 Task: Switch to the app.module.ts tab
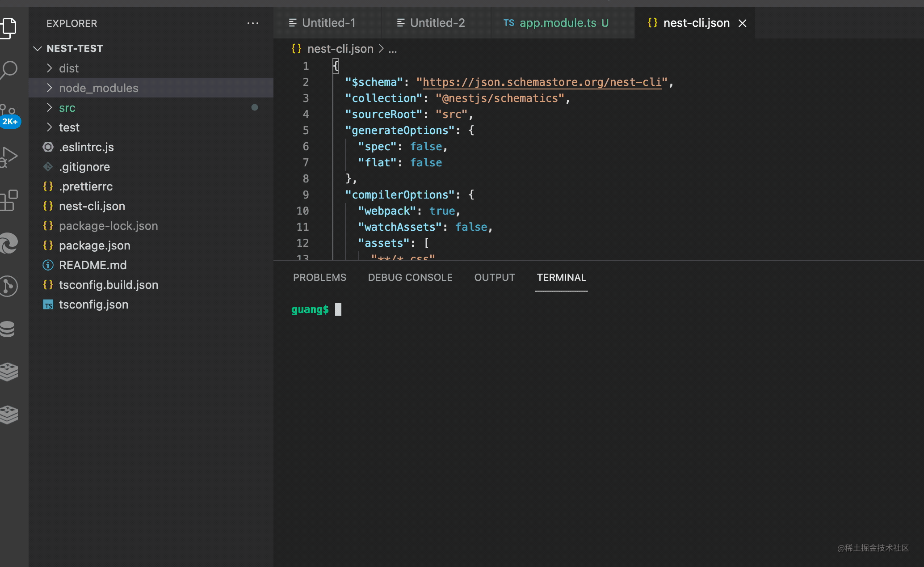click(x=558, y=23)
